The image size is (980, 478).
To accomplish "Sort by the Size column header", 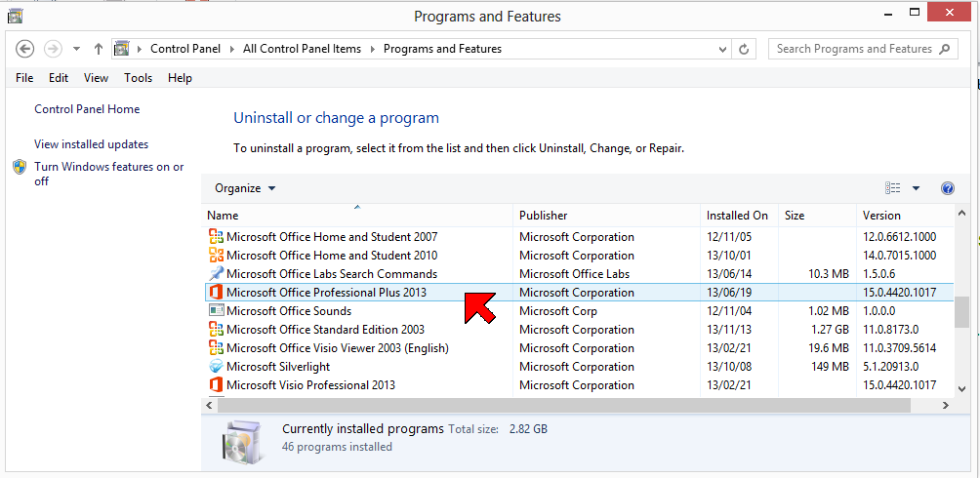I will [818, 216].
